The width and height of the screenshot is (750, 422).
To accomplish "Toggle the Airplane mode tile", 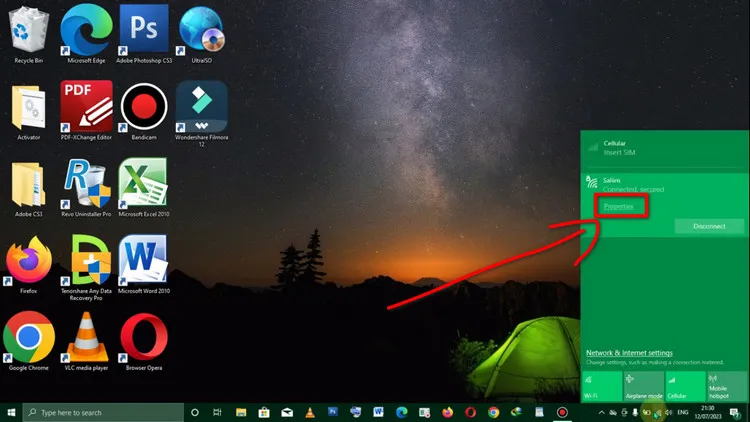I will coord(643,386).
